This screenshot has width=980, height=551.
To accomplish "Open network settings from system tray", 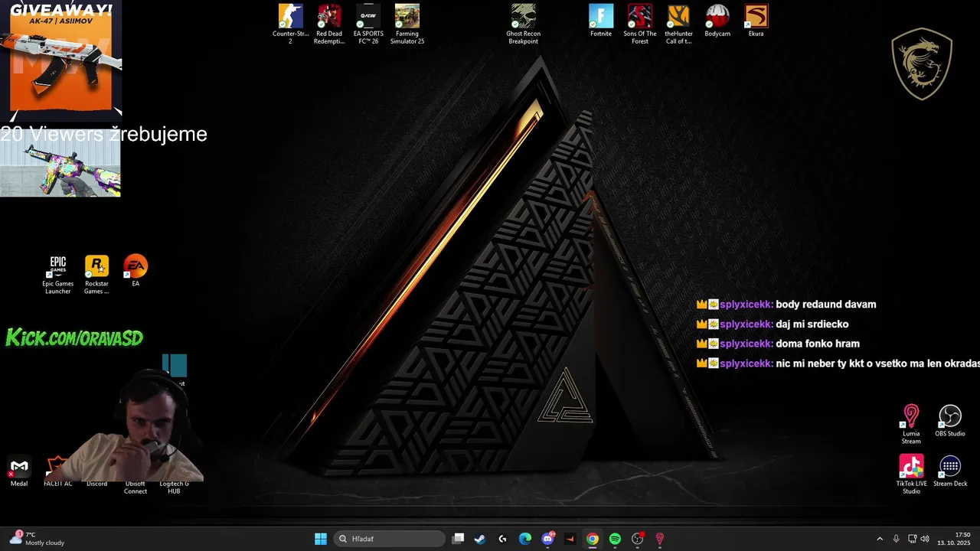I will pos(912,539).
